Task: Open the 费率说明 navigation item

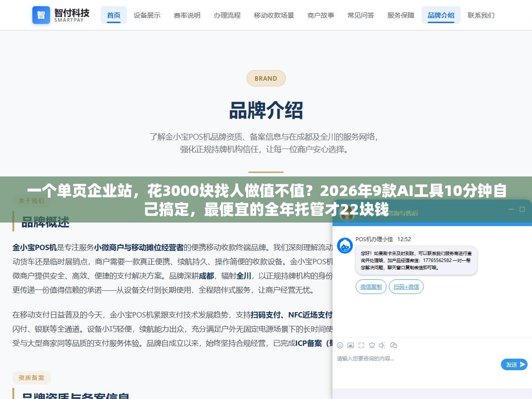Action: pos(187,15)
